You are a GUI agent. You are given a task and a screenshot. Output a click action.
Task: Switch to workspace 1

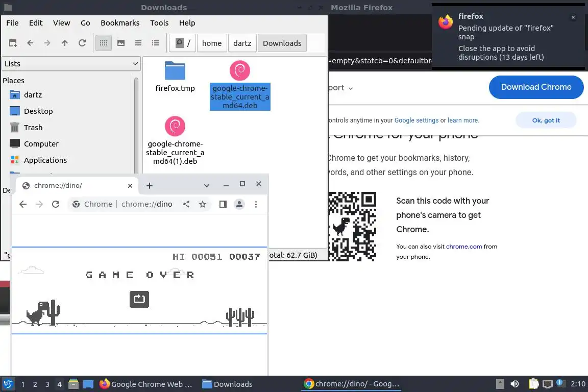pyautogui.click(x=23, y=384)
